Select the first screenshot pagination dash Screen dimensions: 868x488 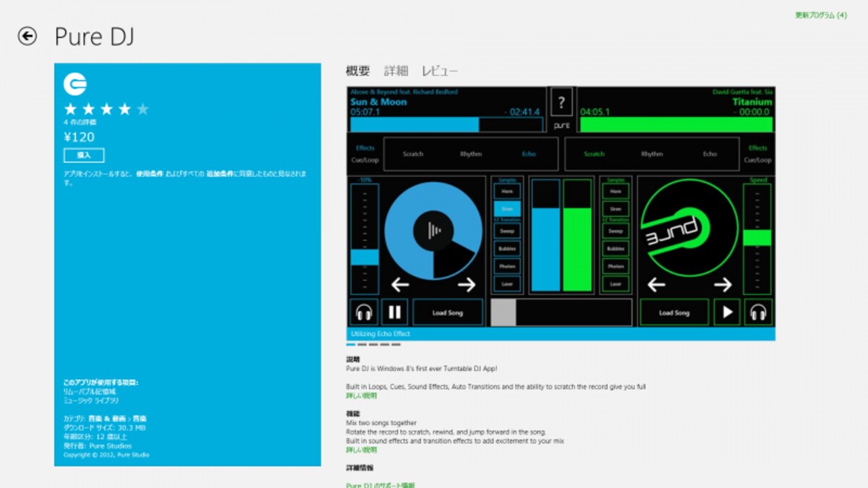click(351, 345)
